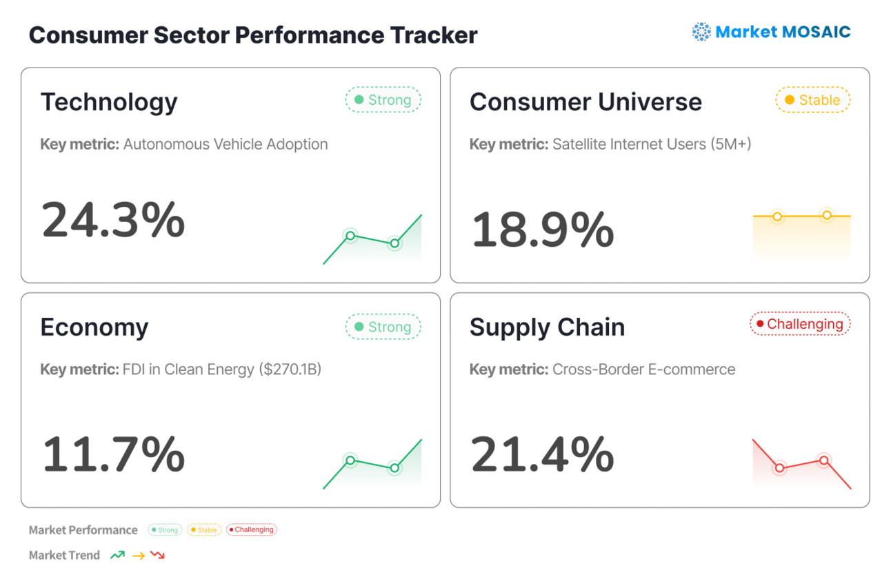891x588 pixels.
Task: Select the Strong legend tag at bottom
Action: click(165, 530)
